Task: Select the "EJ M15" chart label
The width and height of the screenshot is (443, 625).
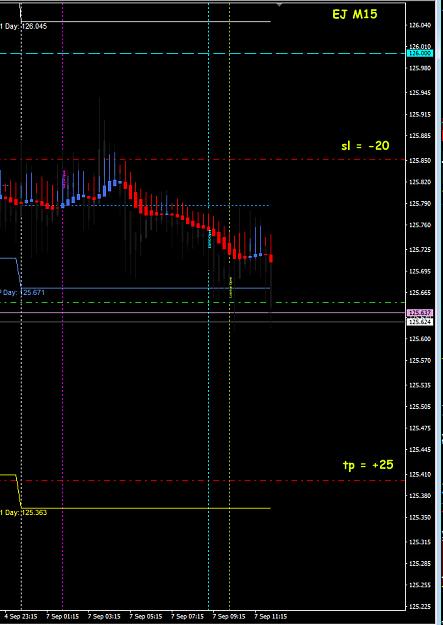Action: click(x=354, y=15)
